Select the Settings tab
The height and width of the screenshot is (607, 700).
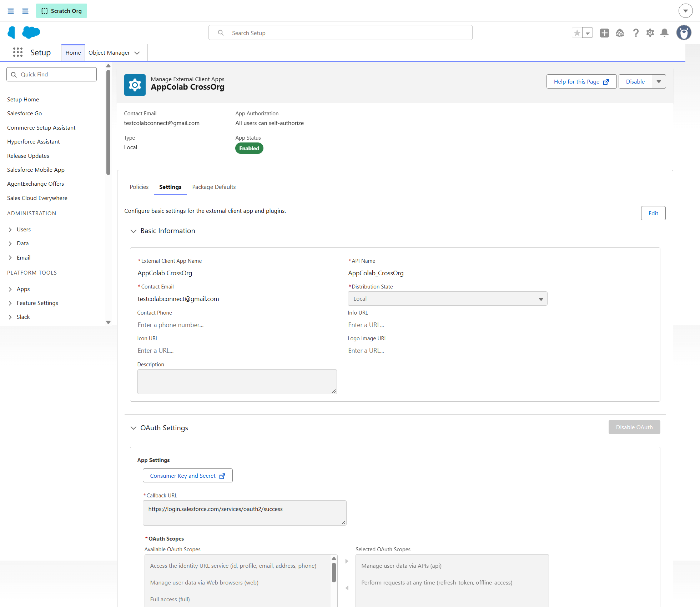coord(170,187)
